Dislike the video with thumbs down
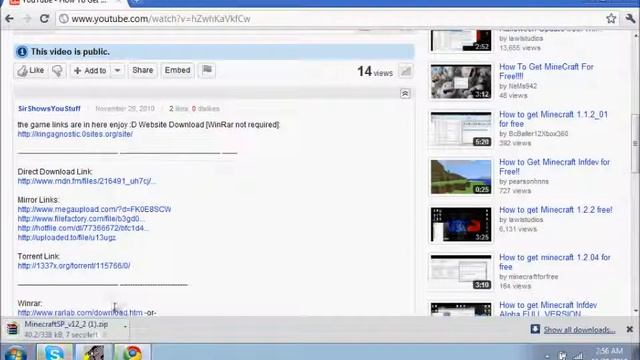This screenshot has width=640, height=360. [x=58, y=71]
